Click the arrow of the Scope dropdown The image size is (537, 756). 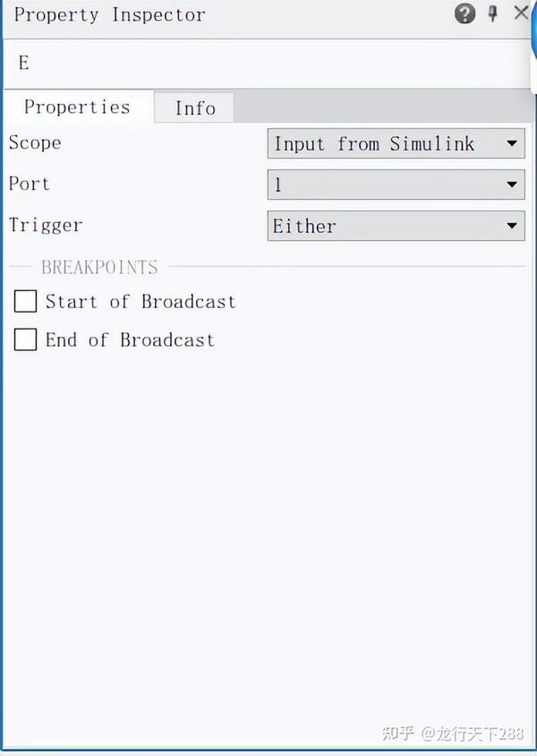coord(512,143)
